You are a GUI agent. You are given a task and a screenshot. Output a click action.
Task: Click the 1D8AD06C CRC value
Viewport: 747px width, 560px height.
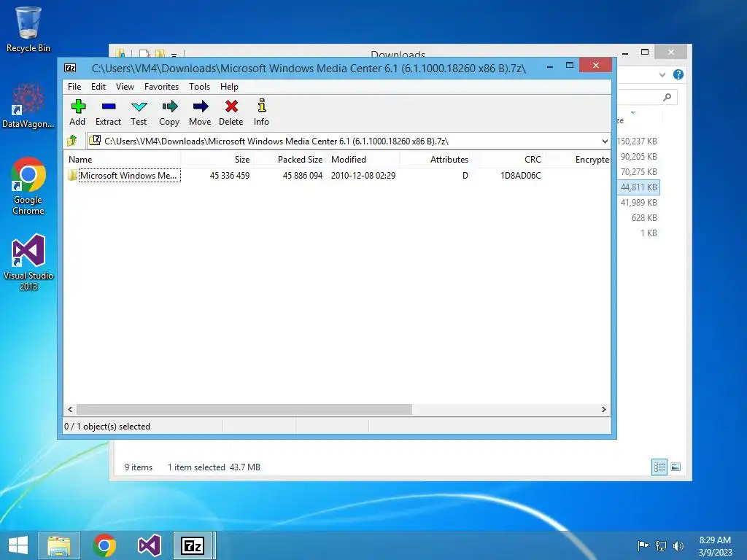click(521, 175)
